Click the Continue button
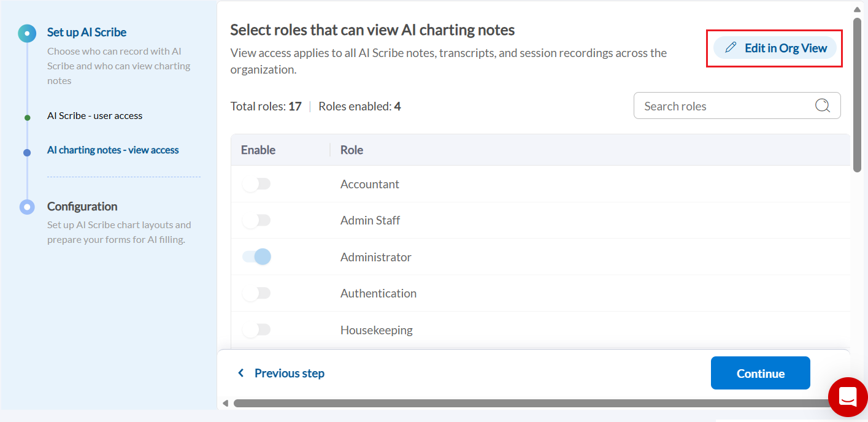 pos(760,372)
